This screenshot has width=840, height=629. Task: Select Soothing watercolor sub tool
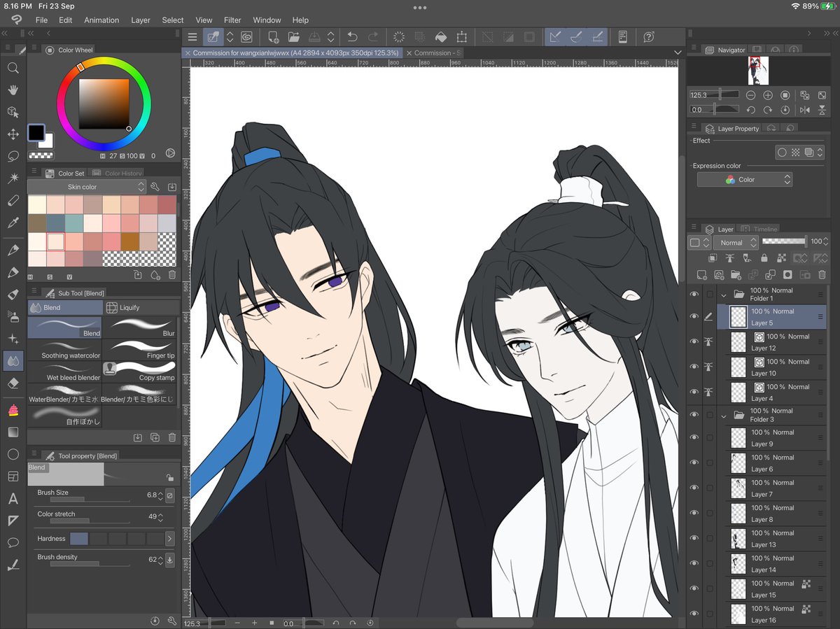coord(65,349)
